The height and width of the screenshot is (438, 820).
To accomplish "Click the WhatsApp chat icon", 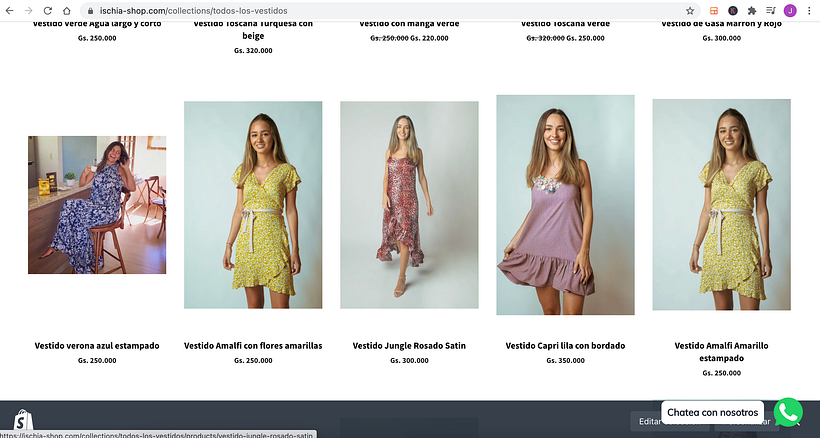I will point(788,412).
